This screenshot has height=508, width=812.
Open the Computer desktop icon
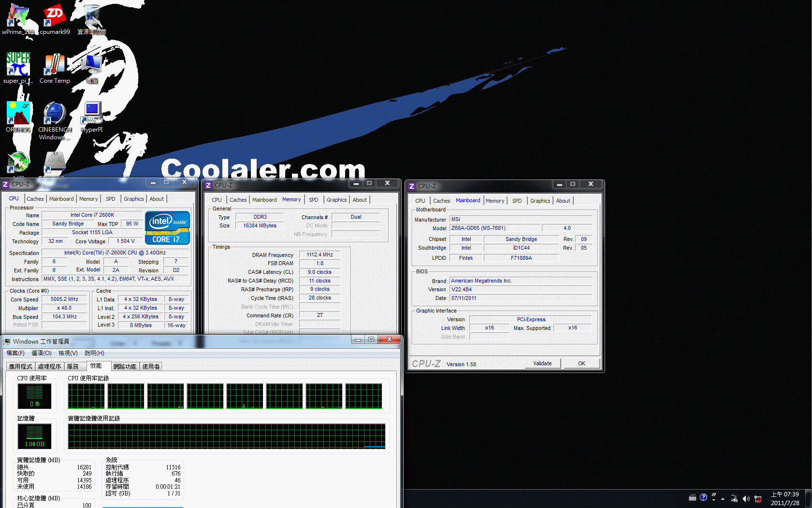tap(92, 68)
